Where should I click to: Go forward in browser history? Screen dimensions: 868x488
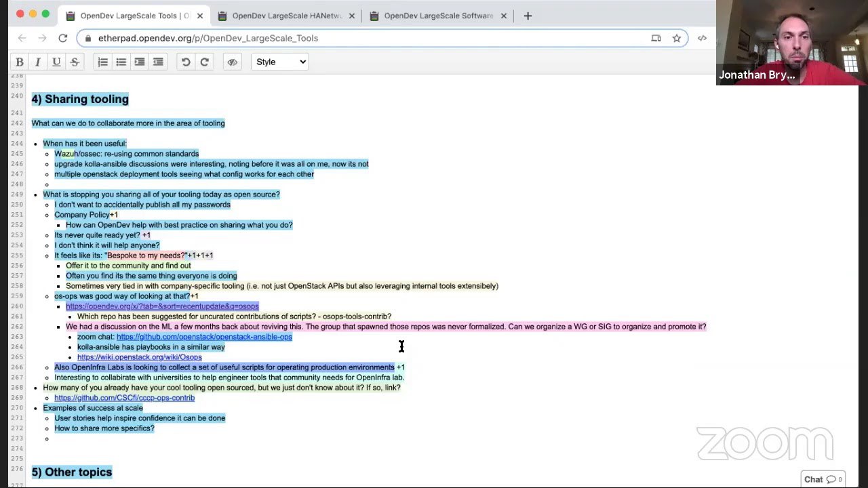point(42,38)
